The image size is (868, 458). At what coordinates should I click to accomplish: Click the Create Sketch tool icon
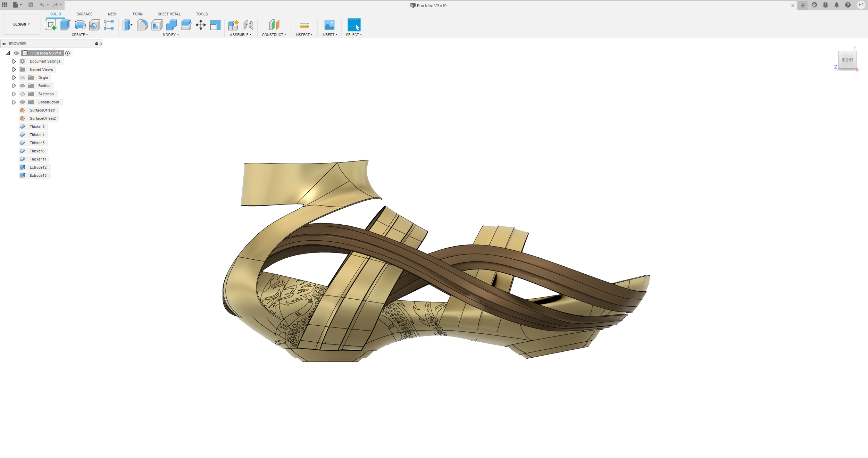pyautogui.click(x=51, y=25)
